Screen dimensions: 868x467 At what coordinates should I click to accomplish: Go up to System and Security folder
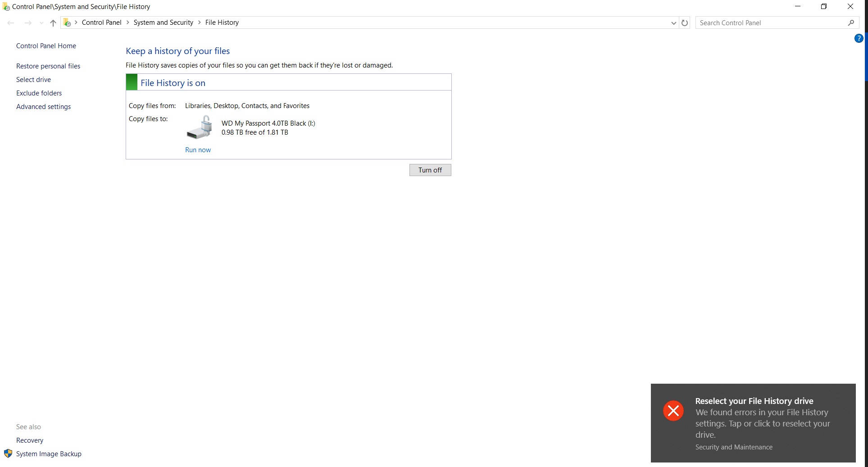pyautogui.click(x=53, y=23)
